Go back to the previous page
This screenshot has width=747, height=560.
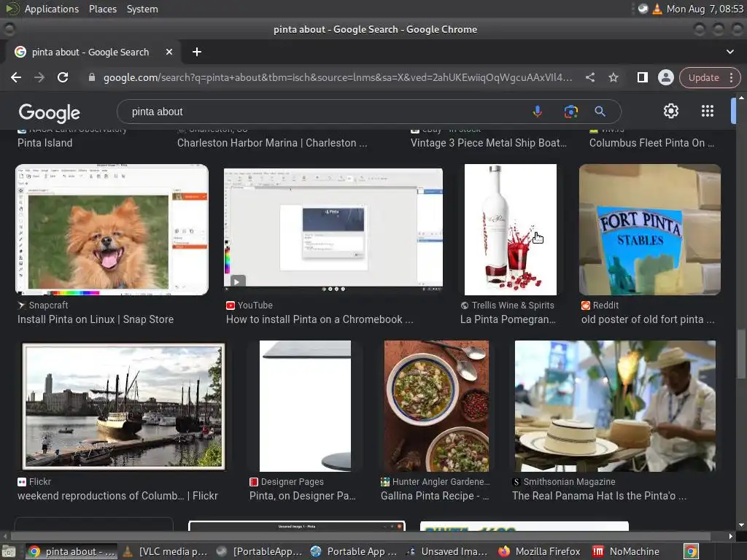tap(16, 77)
